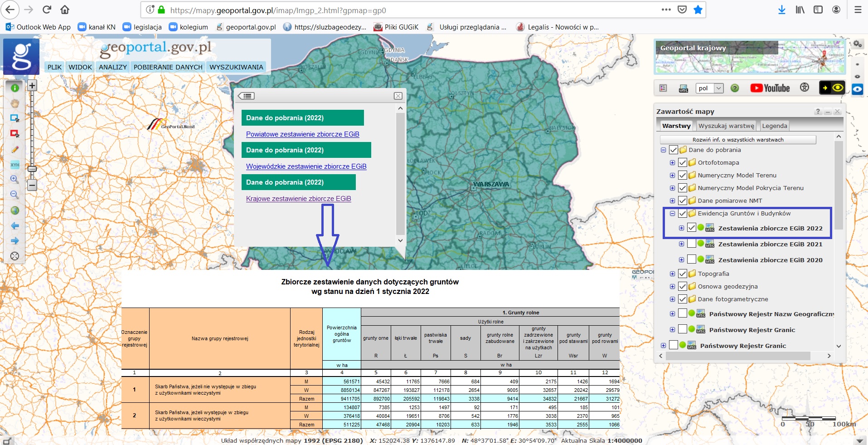This screenshot has width=868, height=445.
Task: Select the zoom-in magnifier tool
Action: click(15, 180)
